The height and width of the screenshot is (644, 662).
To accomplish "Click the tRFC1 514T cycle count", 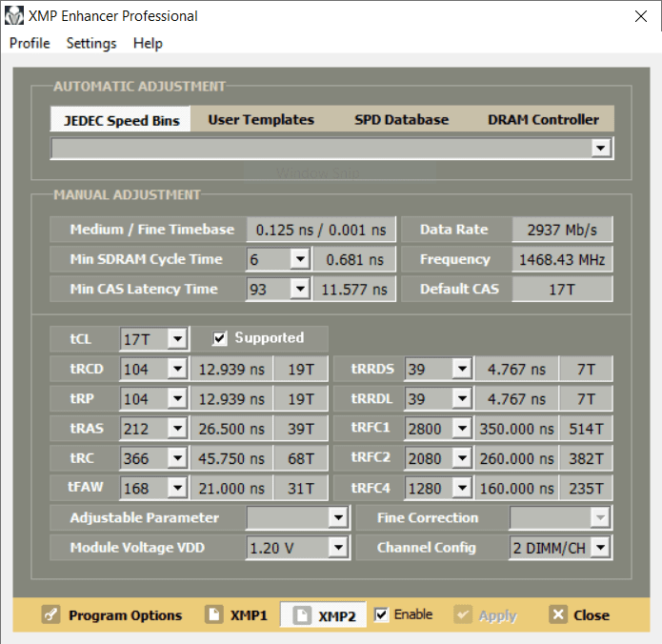I will click(586, 429).
